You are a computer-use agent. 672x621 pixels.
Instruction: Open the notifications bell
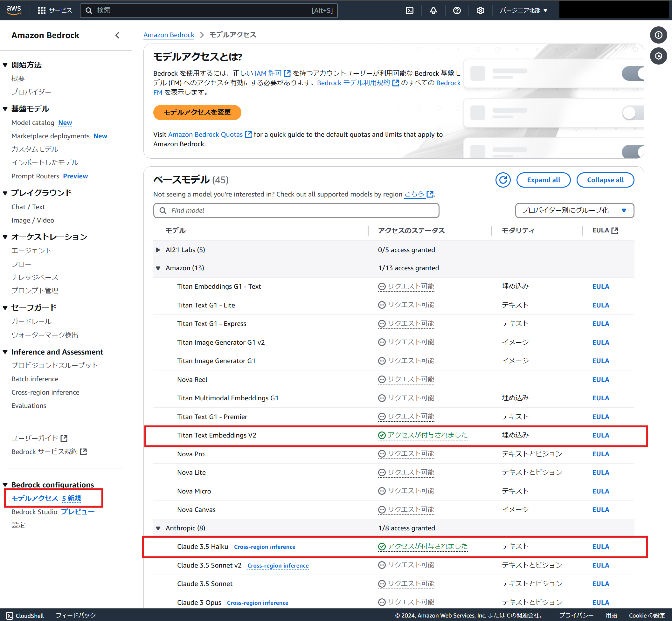click(433, 10)
